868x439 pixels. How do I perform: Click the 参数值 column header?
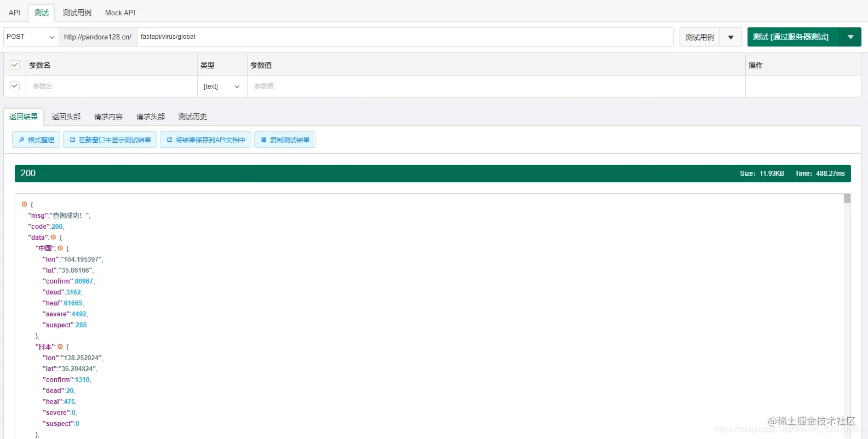click(496, 65)
